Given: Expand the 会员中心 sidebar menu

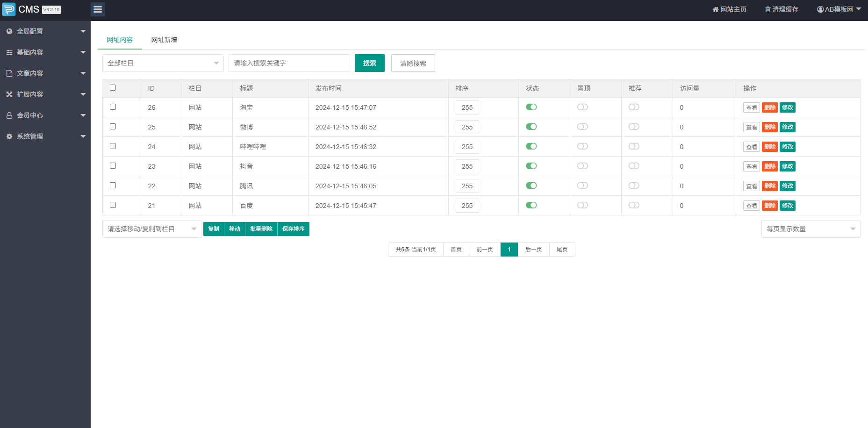Looking at the screenshot, I should coord(45,115).
